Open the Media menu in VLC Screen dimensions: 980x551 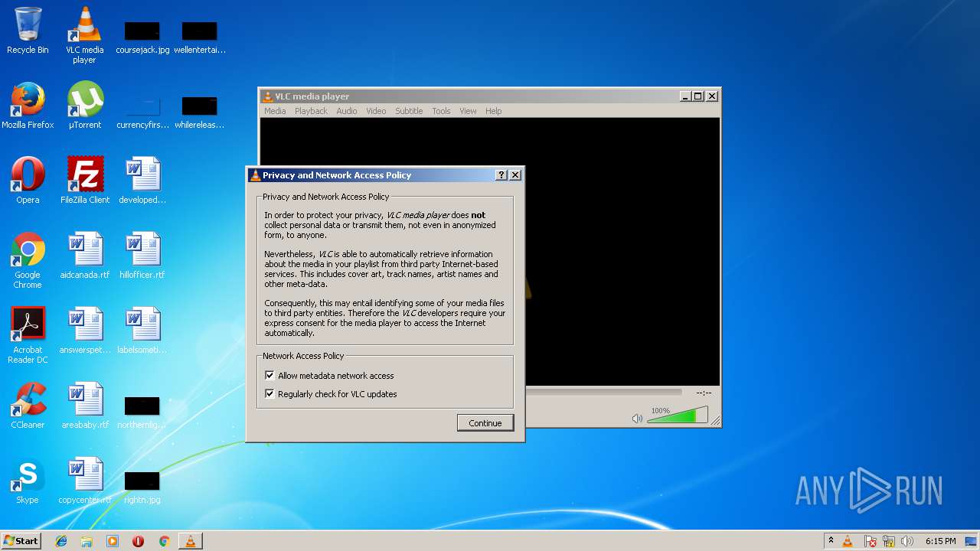pyautogui.click(x=275, y=111)
